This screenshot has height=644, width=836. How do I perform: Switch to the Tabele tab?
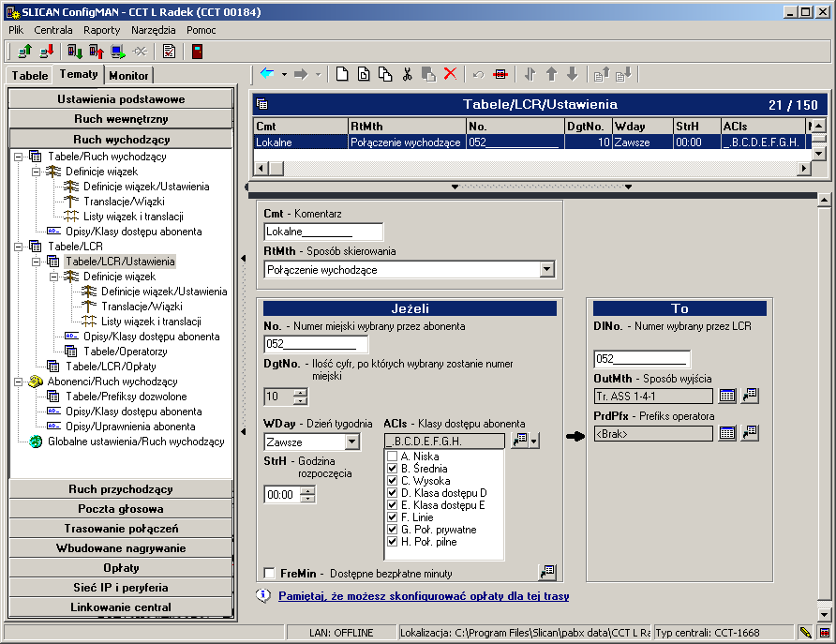[x=30, y=76]
